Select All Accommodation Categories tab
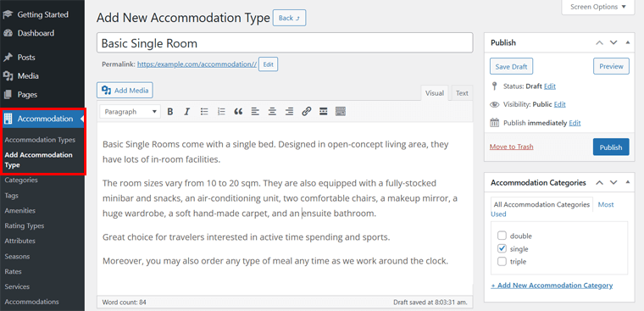The image size is (644, 311). 541,204
